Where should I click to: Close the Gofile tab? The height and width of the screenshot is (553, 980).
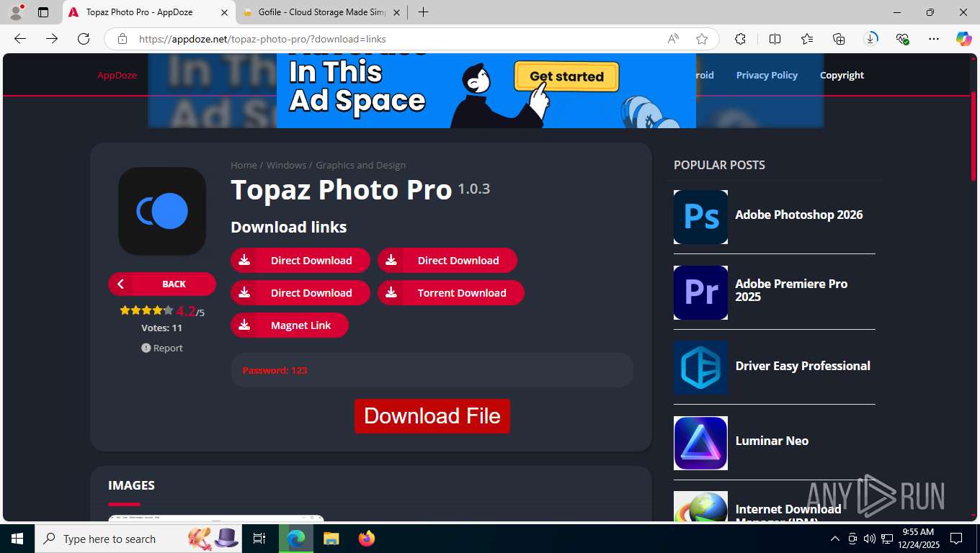pyautogui.click(x=396, y=12)
